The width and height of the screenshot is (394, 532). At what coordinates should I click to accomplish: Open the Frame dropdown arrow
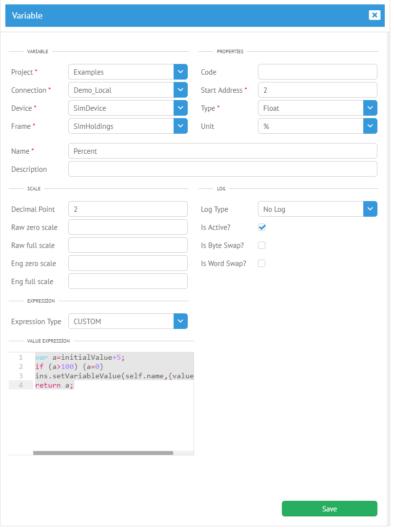[180, 126]
